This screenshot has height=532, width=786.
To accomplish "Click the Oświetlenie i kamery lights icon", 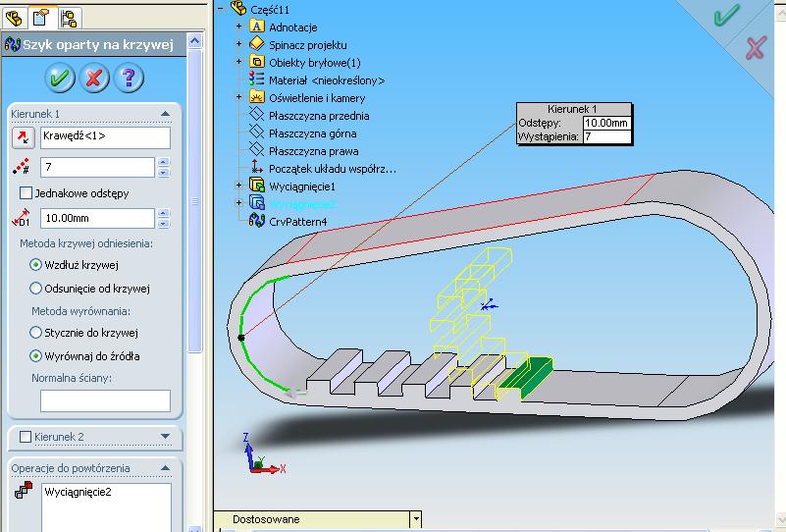I will [x=257, y=96].
